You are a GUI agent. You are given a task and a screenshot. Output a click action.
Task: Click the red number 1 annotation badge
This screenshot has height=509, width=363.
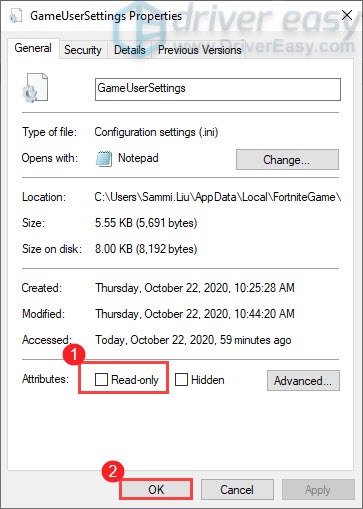pos(74,354)
